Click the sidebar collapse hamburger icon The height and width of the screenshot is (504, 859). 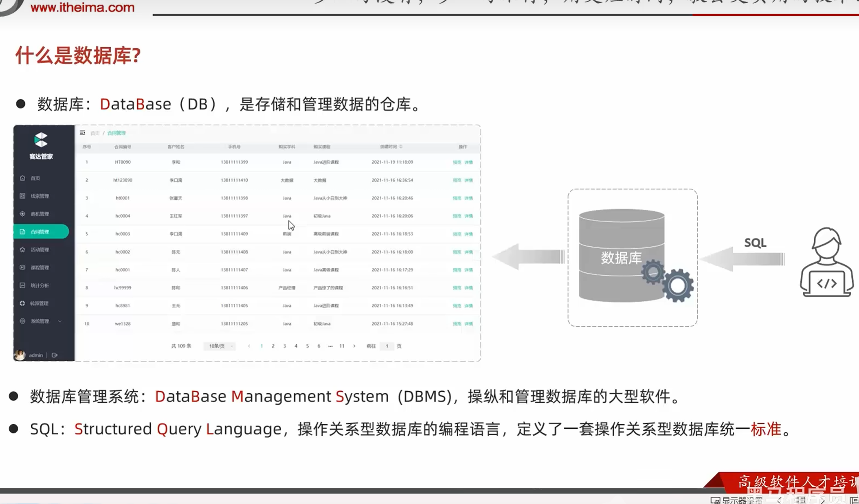tap(82, 133)
